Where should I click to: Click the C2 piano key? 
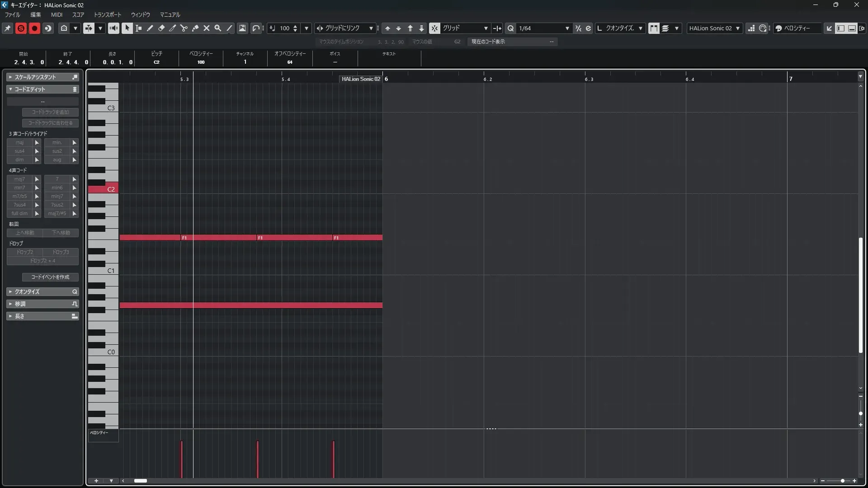(x=103, y=189)
